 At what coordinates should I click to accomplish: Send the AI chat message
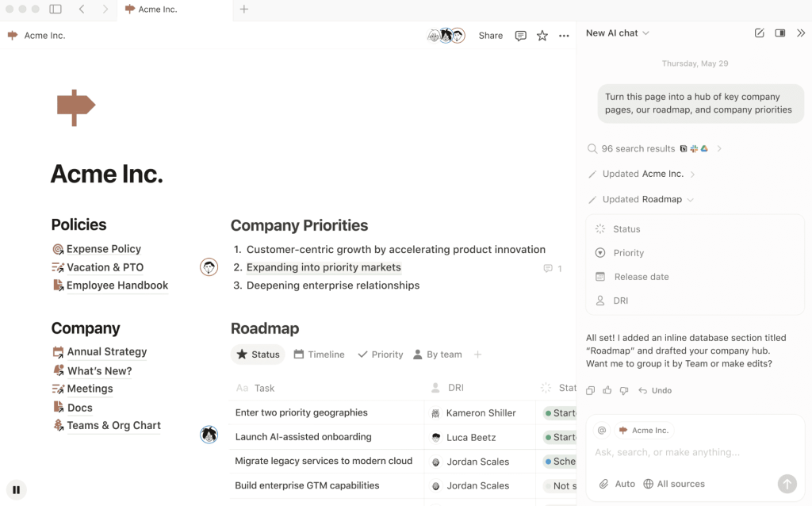(787, 484)
